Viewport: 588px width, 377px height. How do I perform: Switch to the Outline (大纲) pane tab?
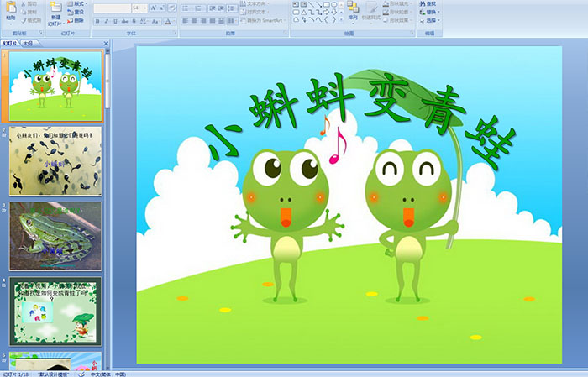[x=28, y=44]
